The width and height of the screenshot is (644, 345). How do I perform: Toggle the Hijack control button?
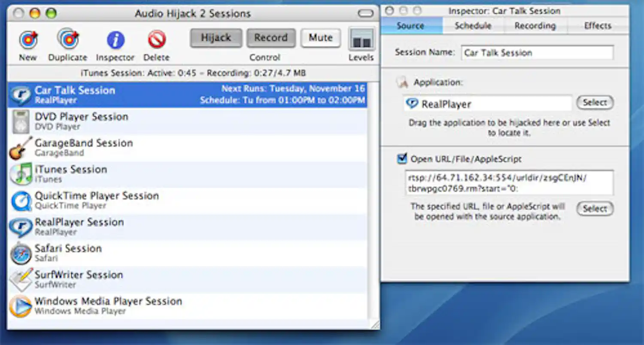(216, 38)
